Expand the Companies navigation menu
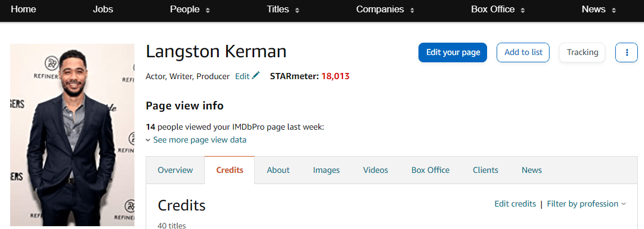The image size is (644, 229). pyautogui.click(x=385, y=10)
